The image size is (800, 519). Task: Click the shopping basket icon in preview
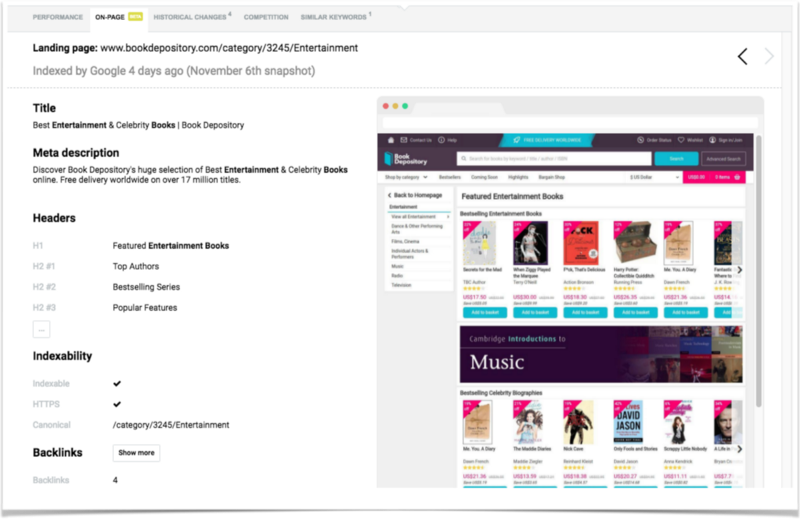coord(737,177)
